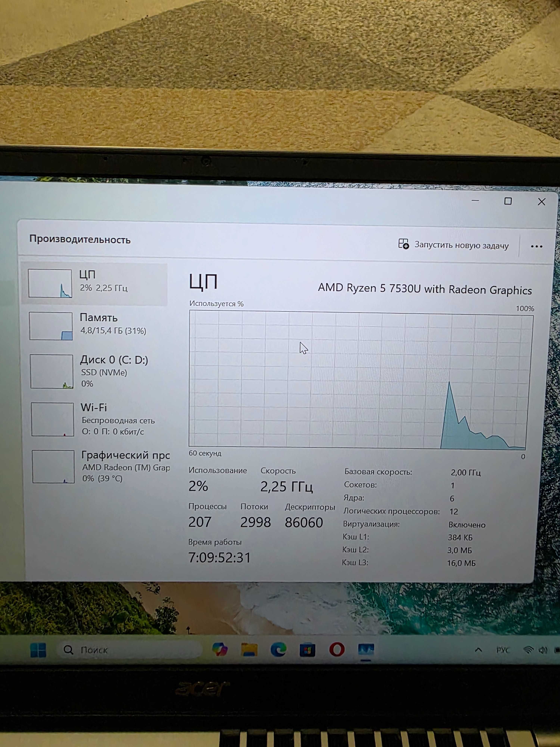Click the 2,25 ГГц speed value
Viewport: 560px width, 747px height.
pyautogui.click(x=286, y=487)
